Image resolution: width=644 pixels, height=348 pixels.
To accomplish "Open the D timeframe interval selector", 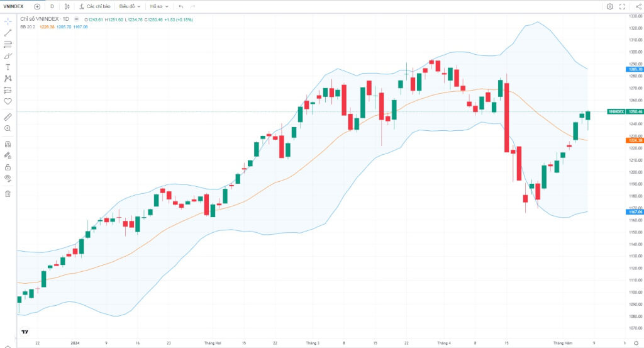I will pos(52,6).
